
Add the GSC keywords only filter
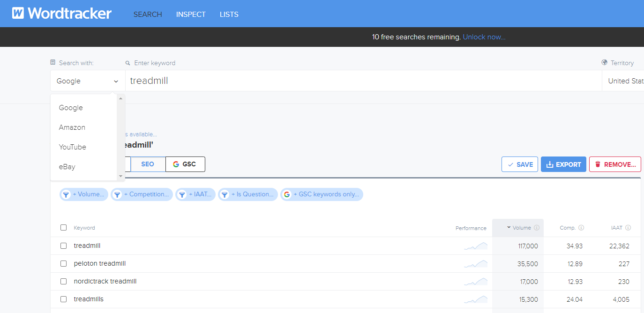point(322,194)
